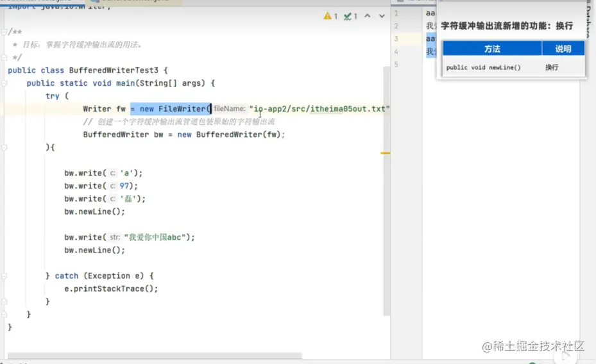Place the cursor on the try keyword

point(53,96)
